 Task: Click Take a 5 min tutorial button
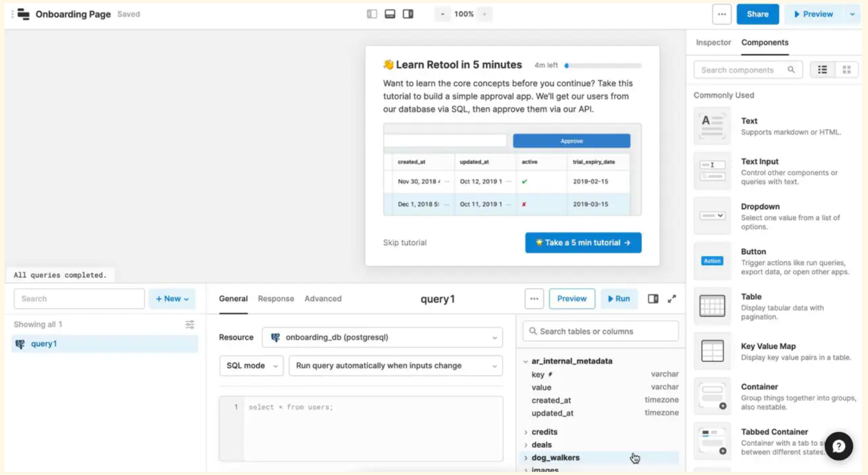point(583,243)
